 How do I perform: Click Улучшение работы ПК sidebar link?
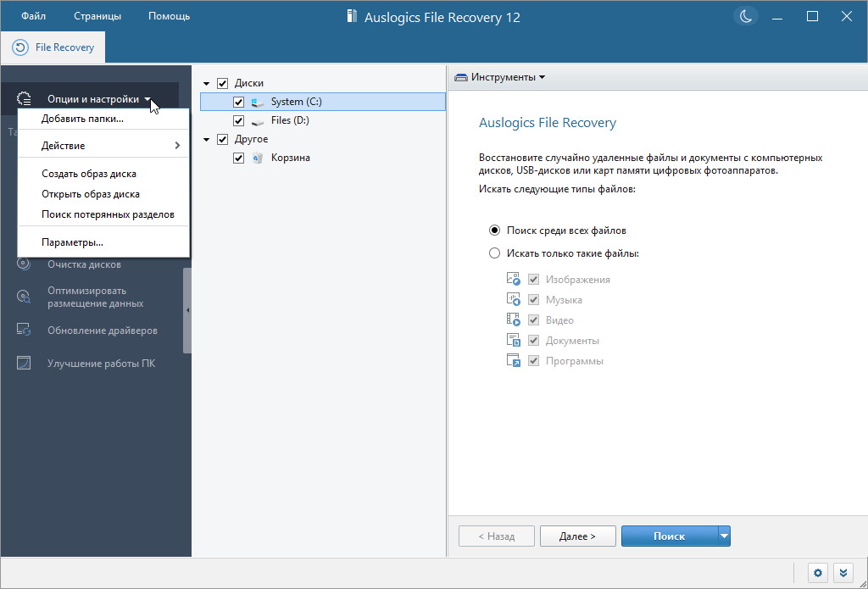point(102,364)
